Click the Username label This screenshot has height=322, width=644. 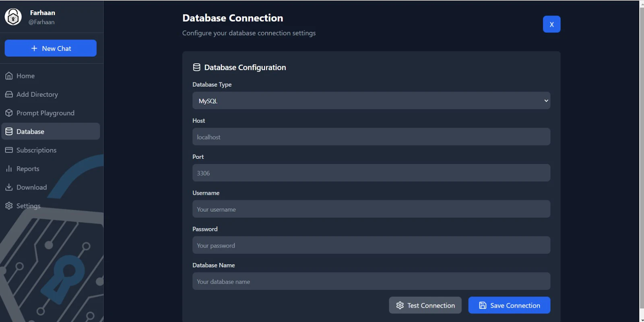[206, 193]
